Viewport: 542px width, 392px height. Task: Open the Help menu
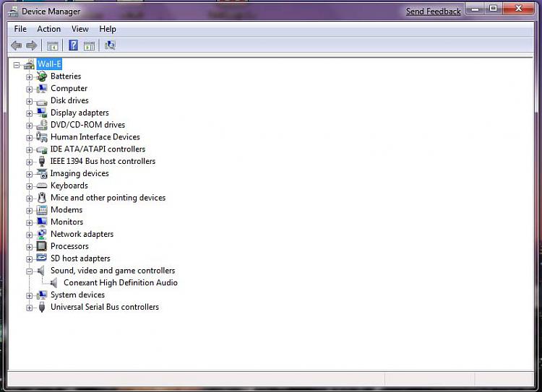coord(108,29)
